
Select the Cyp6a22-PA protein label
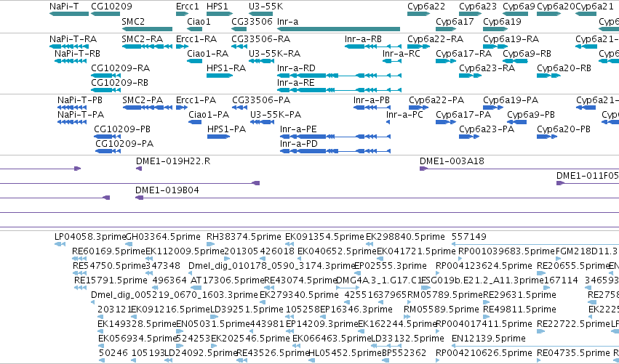tap(436, 100)
